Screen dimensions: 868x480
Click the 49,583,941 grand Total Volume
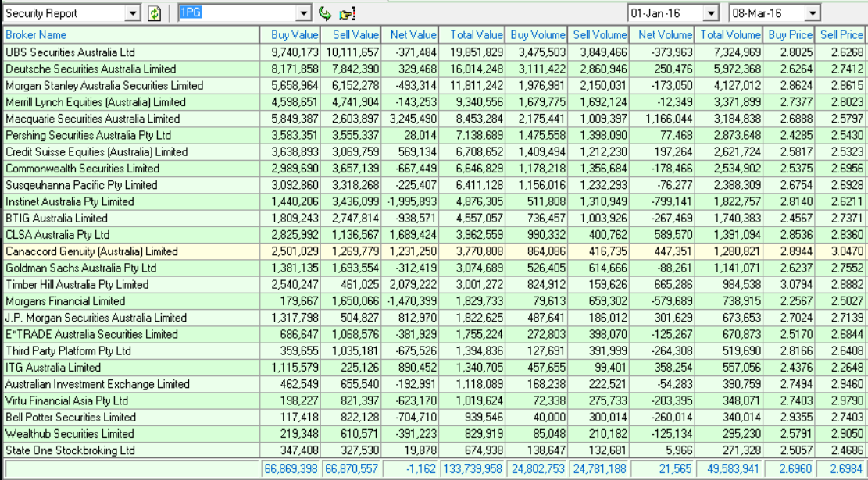tap(728, 469)
